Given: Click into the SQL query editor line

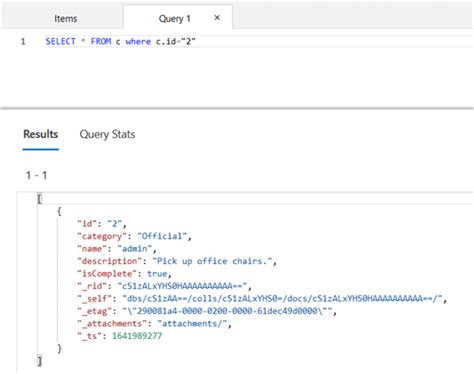Looking at the screenshot, I should [x=258, y=41].
